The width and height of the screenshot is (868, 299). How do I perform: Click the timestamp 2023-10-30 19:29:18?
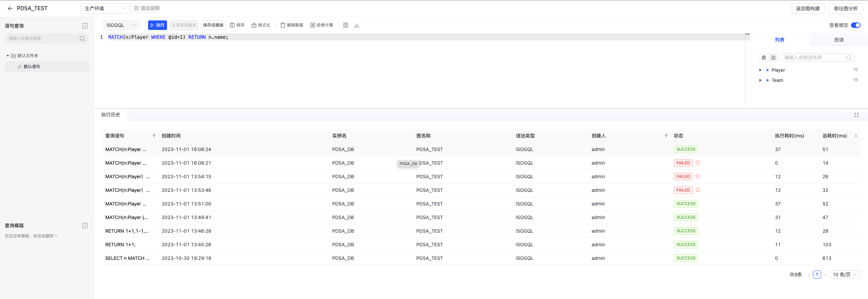186,258
